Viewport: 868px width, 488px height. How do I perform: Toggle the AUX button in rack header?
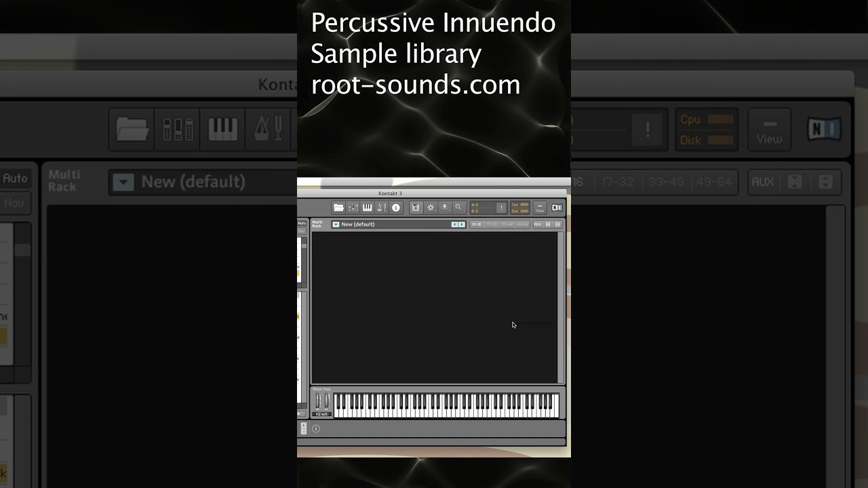[538, 224]
